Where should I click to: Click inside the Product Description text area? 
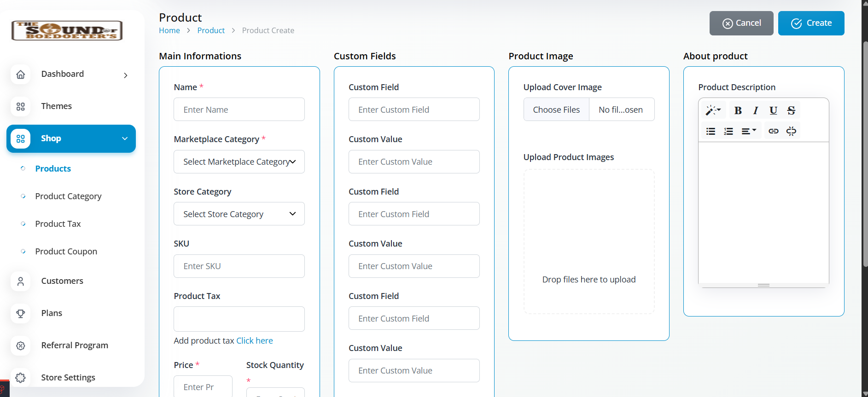pyautogui.click(x=763, y=213)
